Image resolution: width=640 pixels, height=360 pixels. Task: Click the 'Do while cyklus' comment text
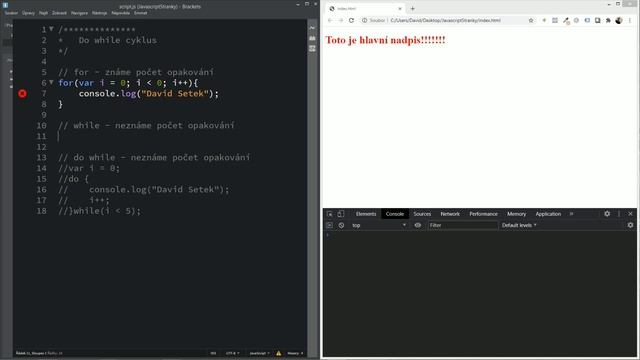118,40
